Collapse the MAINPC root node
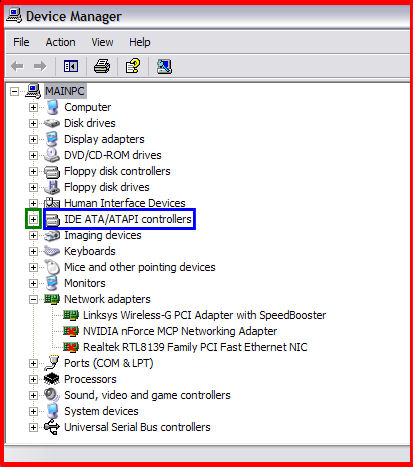 [x=14, y=91]
